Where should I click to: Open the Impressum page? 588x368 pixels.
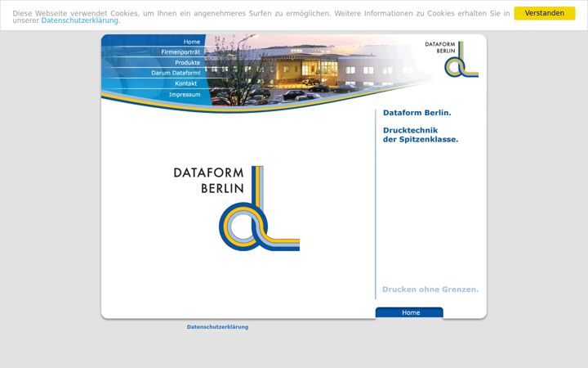coord(185,94)
